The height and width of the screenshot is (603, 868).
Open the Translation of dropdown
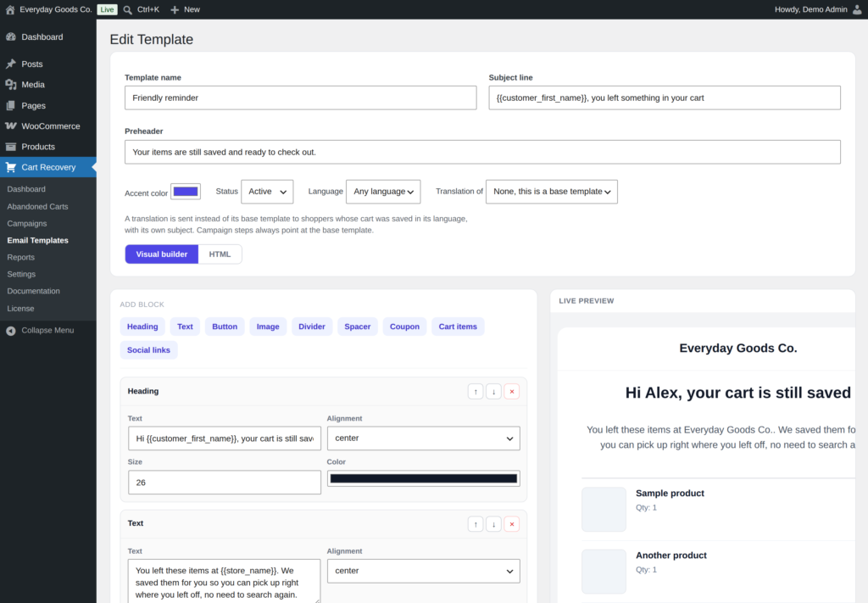[552, 192]
